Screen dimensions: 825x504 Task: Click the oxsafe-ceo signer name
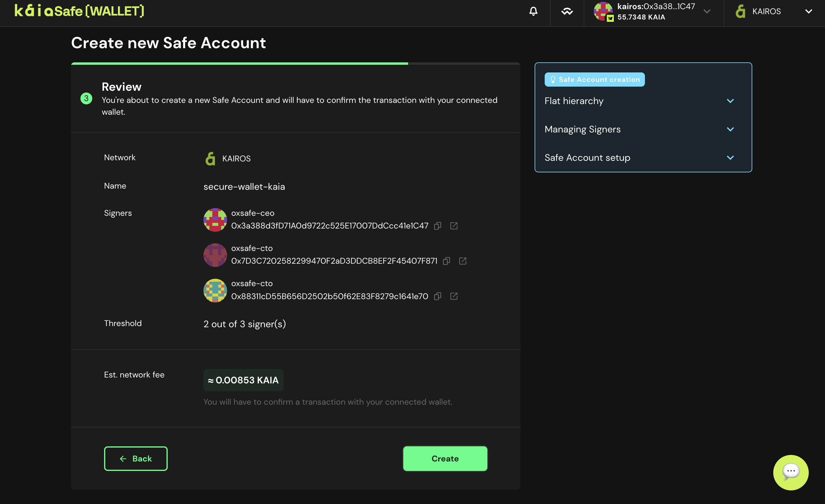click(253, 213)
